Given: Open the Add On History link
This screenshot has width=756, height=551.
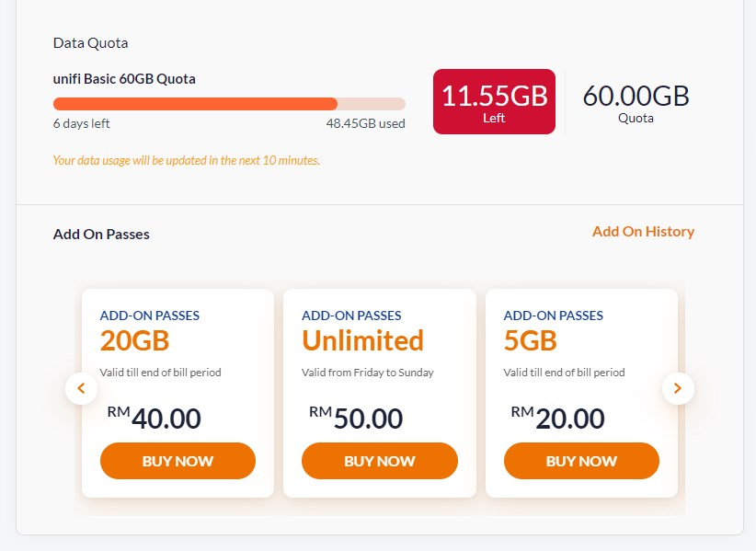Looking at the screenshot, I should tap(643, 232).
